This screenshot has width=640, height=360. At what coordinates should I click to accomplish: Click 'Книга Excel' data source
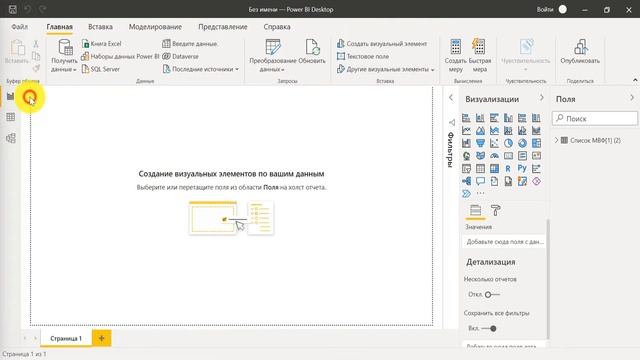pyautogui.click(x=102, y=44)
